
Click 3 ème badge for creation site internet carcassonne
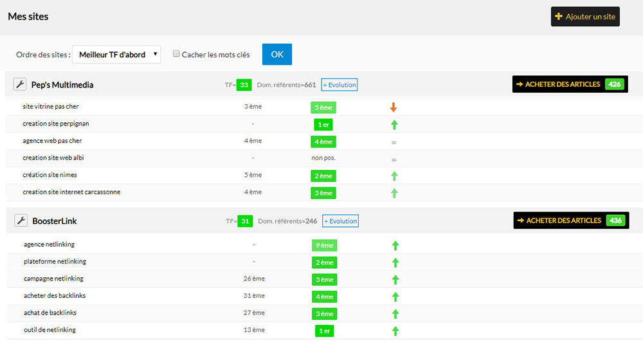click(x=323, y=193)
